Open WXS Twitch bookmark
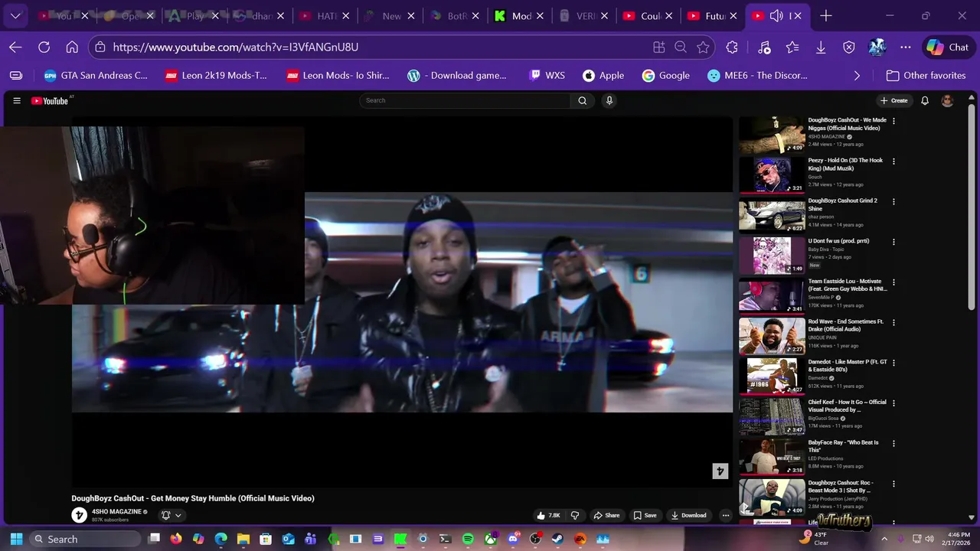 tap(547, 76)
